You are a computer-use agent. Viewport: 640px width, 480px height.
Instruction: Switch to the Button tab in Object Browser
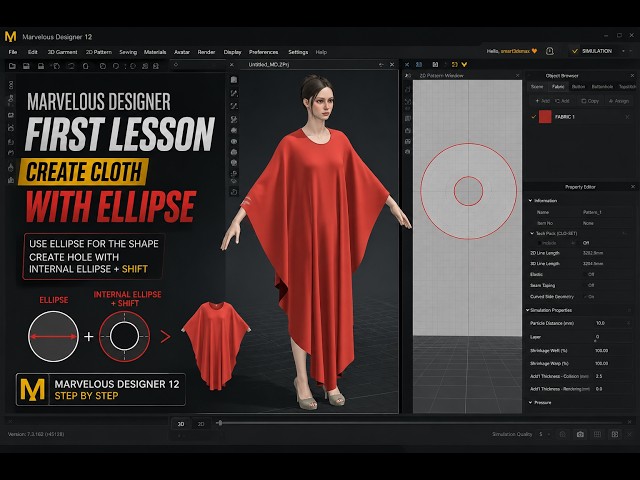578,87
